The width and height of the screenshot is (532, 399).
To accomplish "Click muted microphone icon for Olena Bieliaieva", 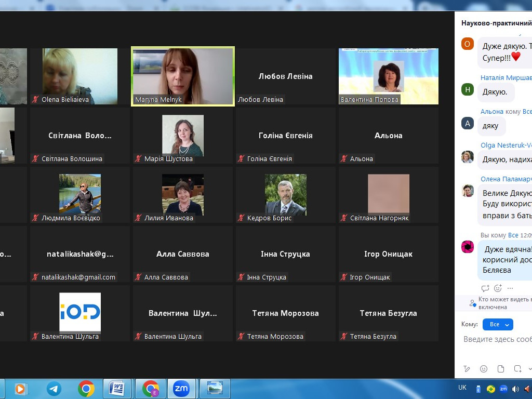I will click(x=35, y=99).
